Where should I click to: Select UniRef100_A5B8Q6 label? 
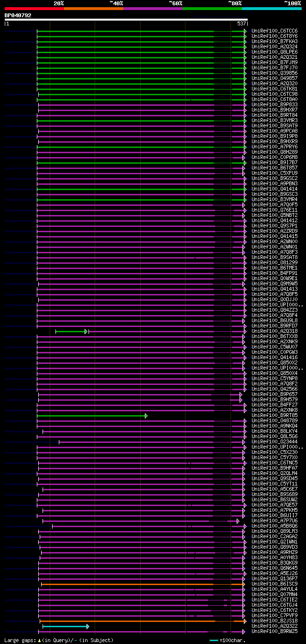click(x=274, y=526)
